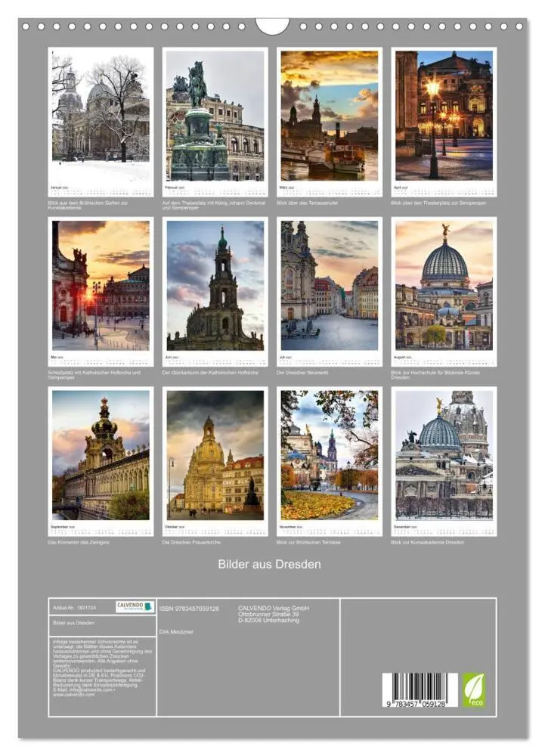Click the title 'Bilder aus Dresden'
The height and width of the screenshot is (756, 545).
[x=269, y=564]
